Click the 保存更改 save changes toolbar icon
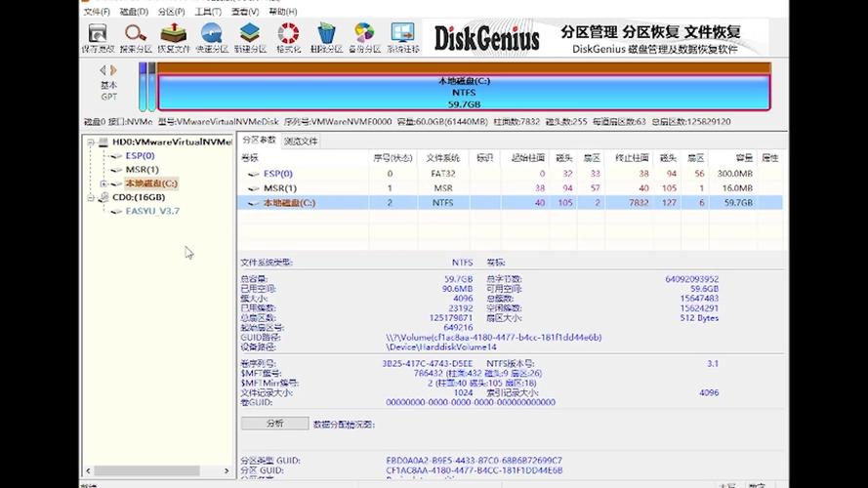 point(98,38)
